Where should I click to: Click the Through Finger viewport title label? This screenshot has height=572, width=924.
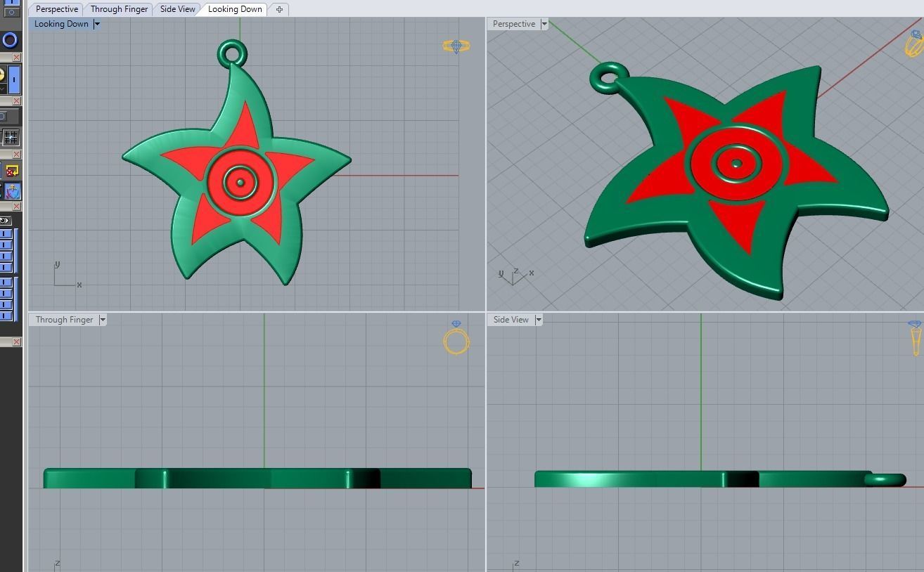(x=64, y=320)
